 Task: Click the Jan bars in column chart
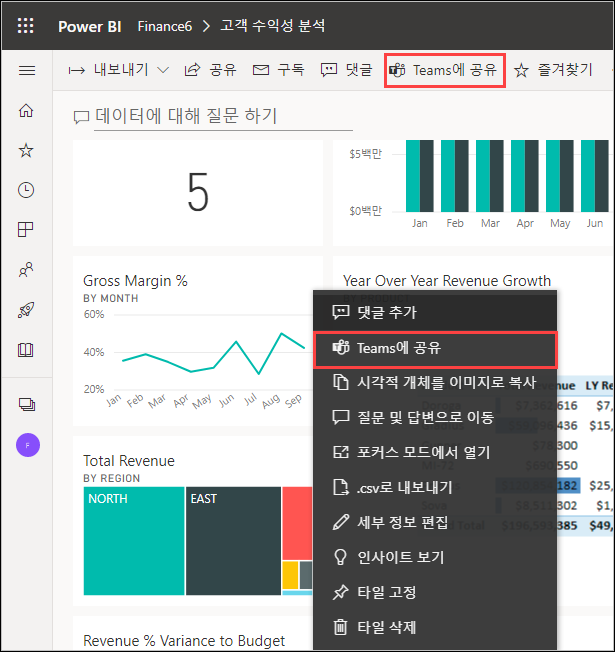(x=420, y=176)
